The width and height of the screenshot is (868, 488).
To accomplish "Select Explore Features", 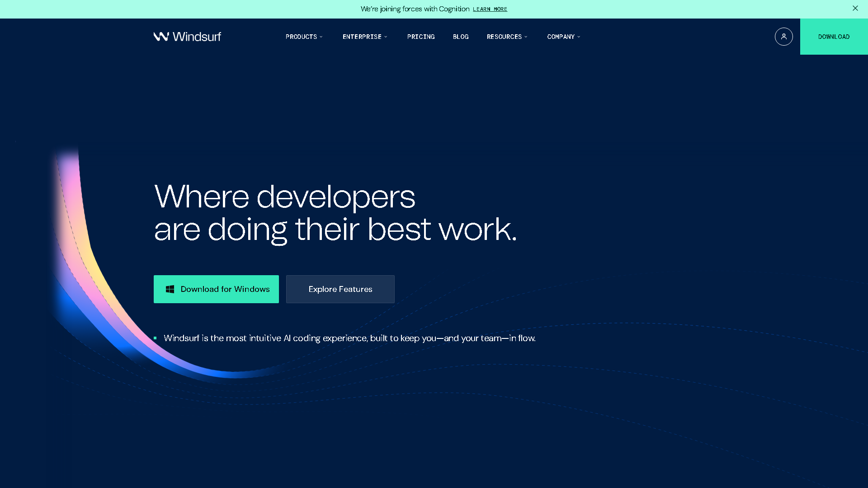I will (x=340, y=289).
